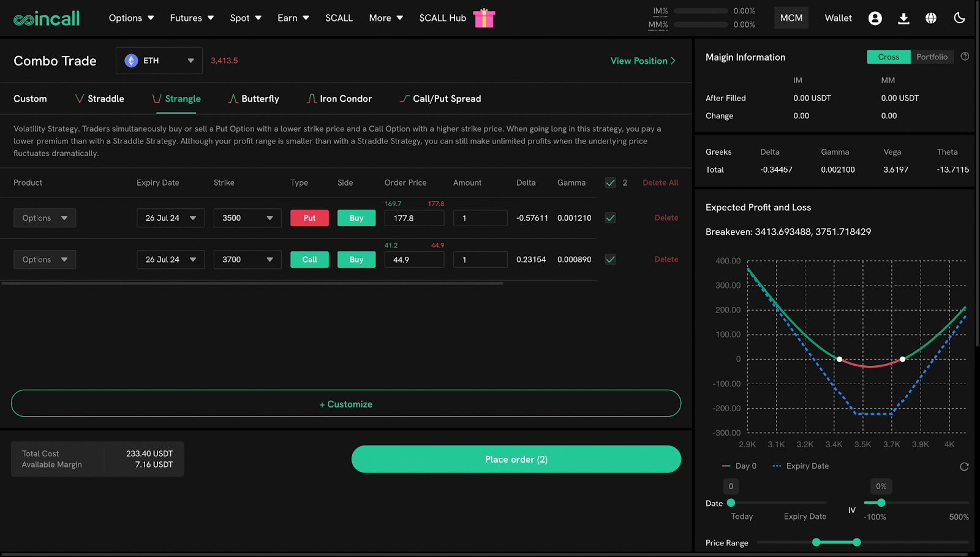Refresh the profit and loss chart
Viewport: 980px width, 557px height.
964,467
